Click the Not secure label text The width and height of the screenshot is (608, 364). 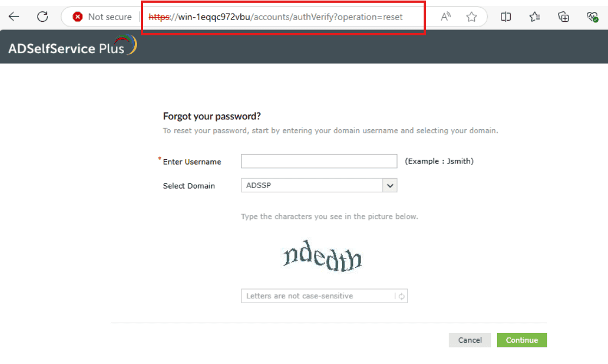(110, 17)
